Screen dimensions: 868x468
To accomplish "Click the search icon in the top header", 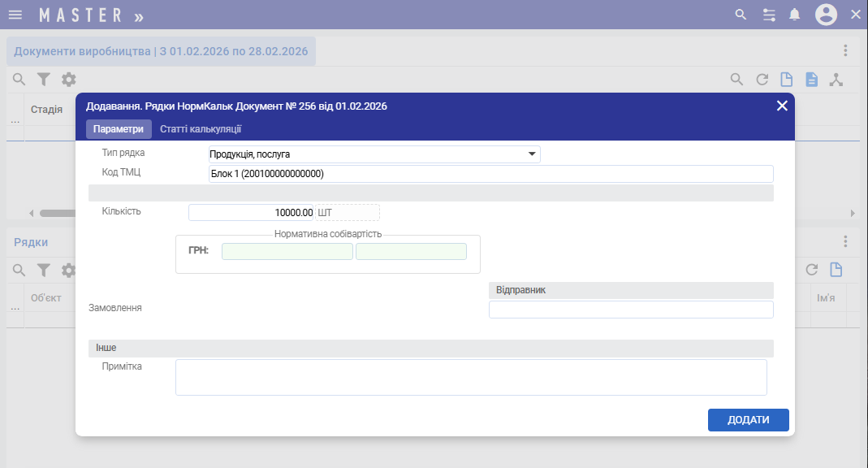I will 740,15.
